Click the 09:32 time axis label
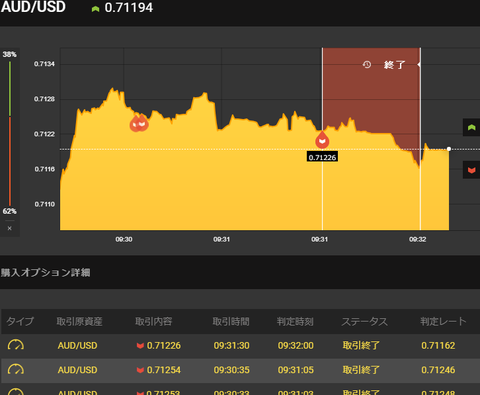480x395 pixels. pos(418,239)
